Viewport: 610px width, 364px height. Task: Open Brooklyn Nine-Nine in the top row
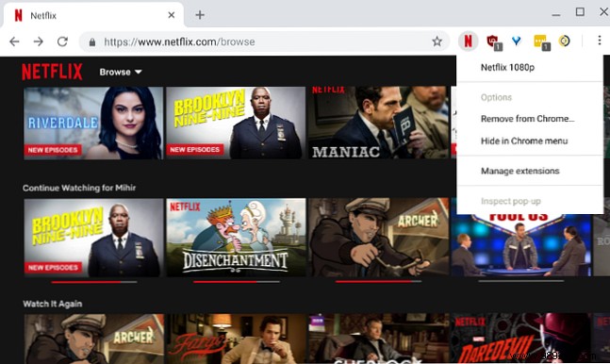tap(236, 123)
